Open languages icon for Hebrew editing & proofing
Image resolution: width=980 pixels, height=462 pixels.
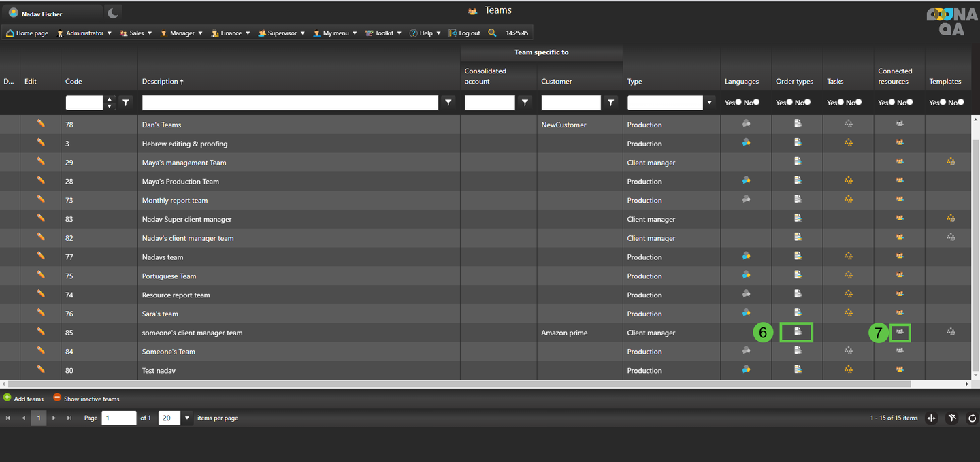click(x=746, y=143)
